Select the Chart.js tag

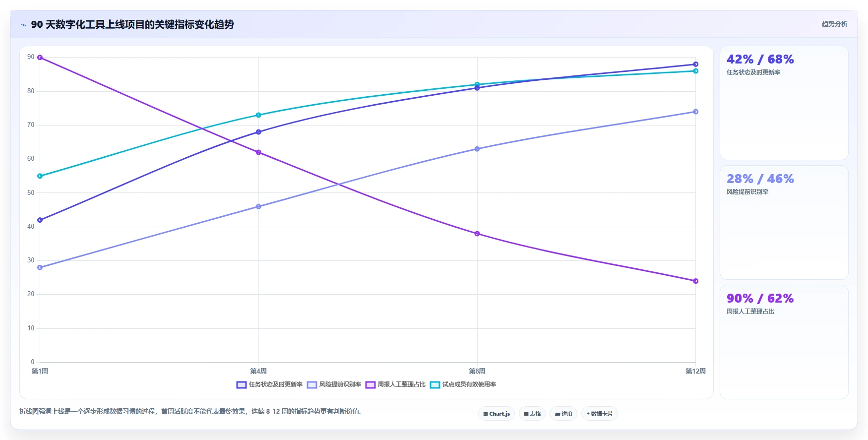point(496,414)
